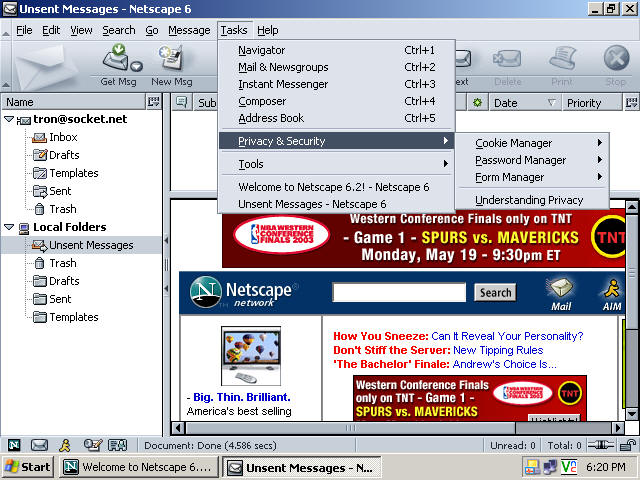Click vertical scrollbar down arrow in message pane
The width and height of the screenshot is (640, 480).
[x=631, y=414]
